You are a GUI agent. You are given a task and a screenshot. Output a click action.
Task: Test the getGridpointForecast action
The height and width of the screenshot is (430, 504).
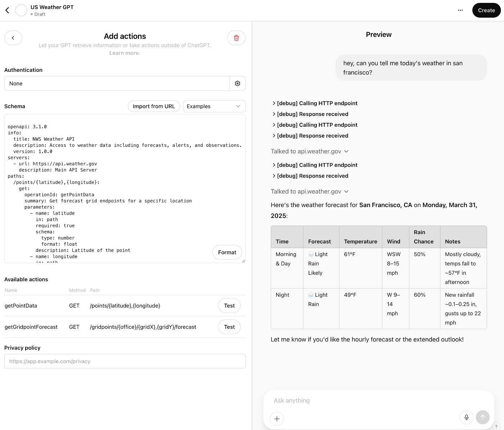(229, 327)
